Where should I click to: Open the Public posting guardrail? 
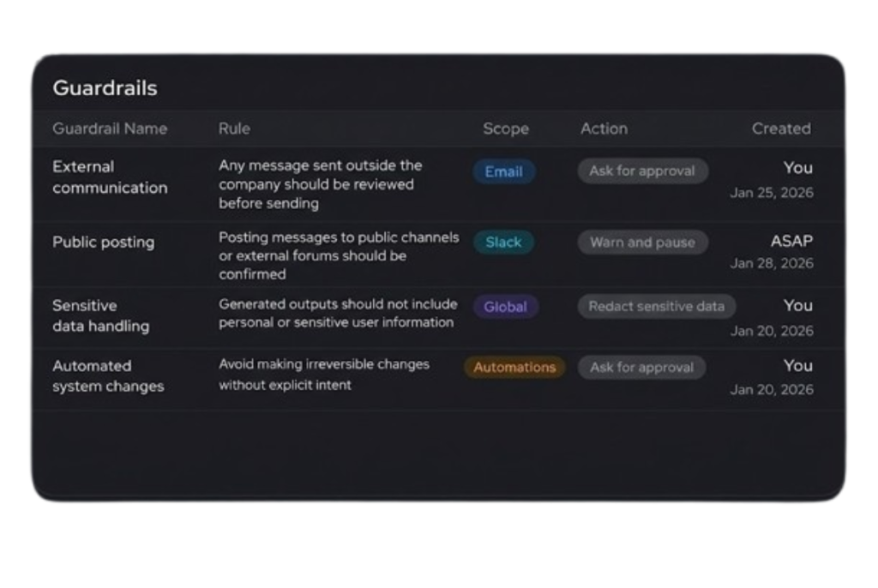coord(104,243)
